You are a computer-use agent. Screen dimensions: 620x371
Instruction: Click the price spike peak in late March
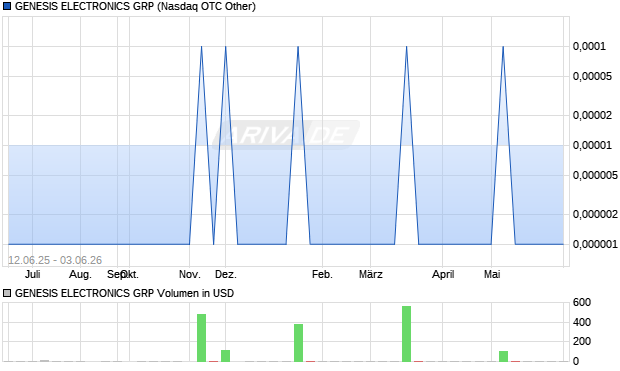406,47
